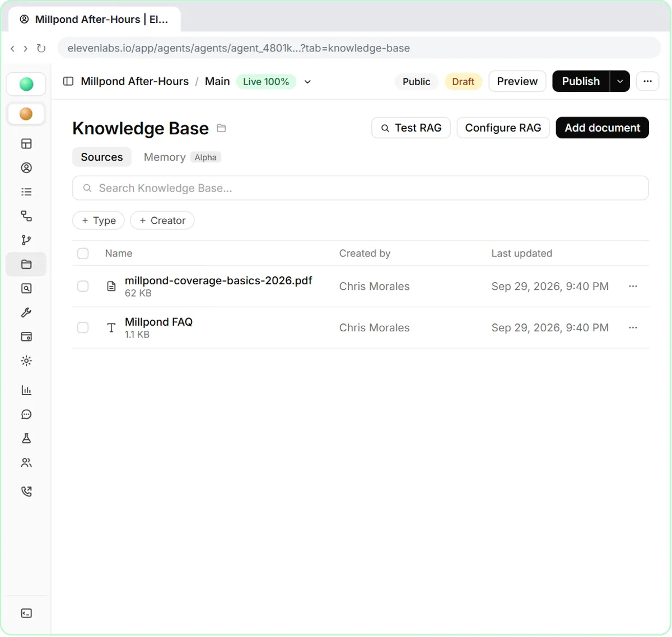Screen dimensions: 672x637
Task: Expand the branch chevron next to Live 100%
Action: pyautogui.click(x=307, y=82)
